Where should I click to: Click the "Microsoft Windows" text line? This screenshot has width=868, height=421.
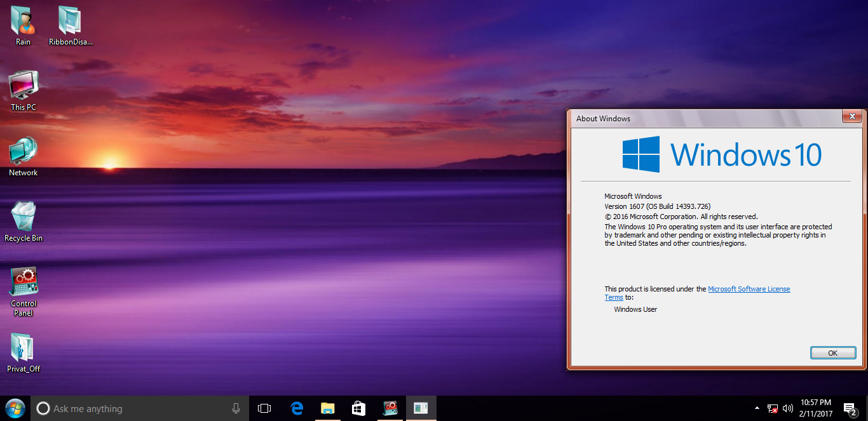click(x=633, y=196)
